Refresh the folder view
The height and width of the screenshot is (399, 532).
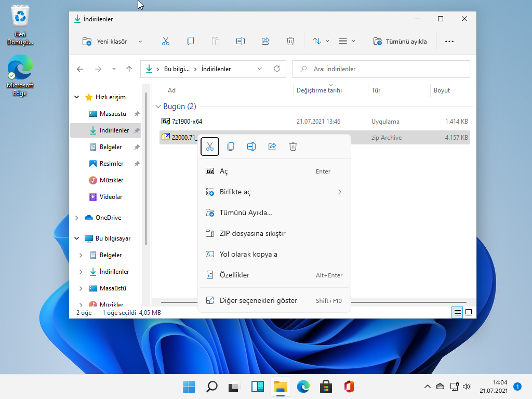click(276, 69)
